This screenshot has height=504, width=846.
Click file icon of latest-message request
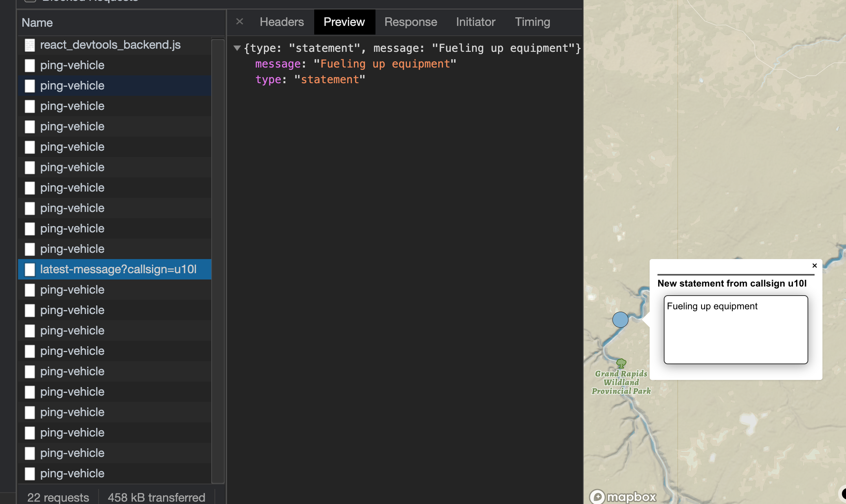pos(30,270)
